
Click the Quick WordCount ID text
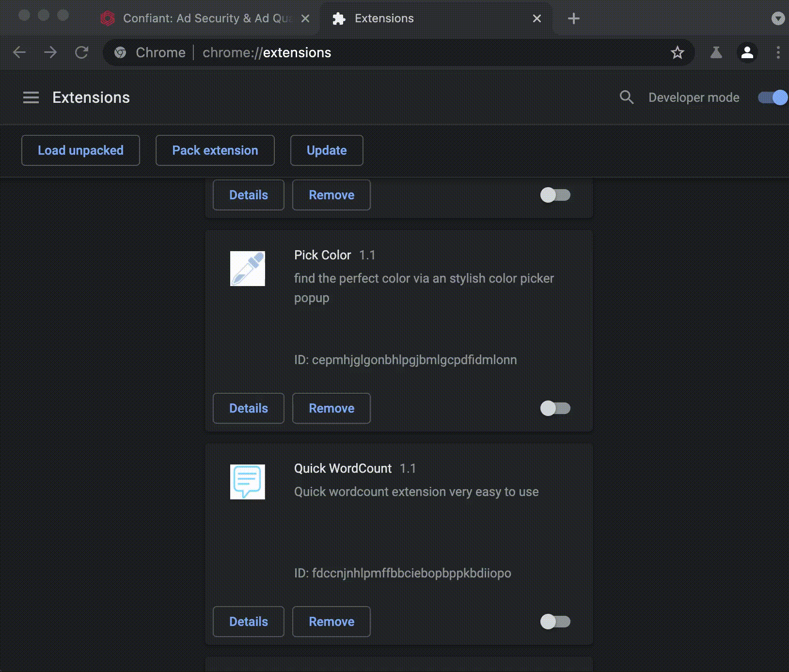click(x=402, y=573)
